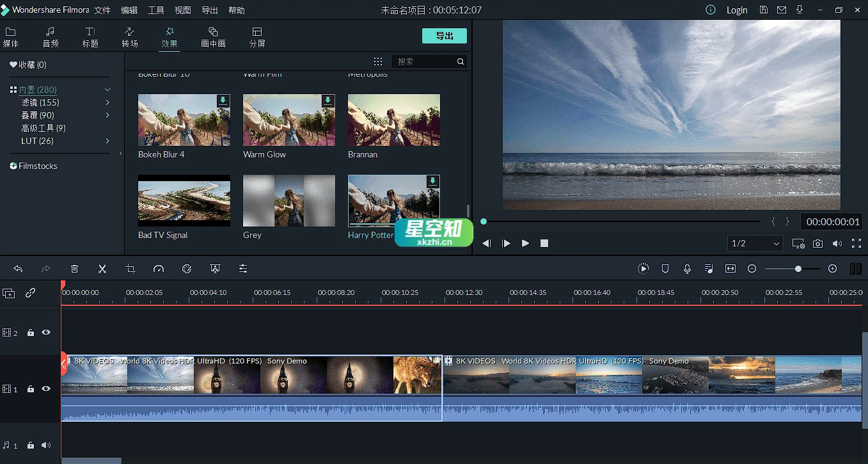Expand the 滤镜 (155) category

[40, 102]
